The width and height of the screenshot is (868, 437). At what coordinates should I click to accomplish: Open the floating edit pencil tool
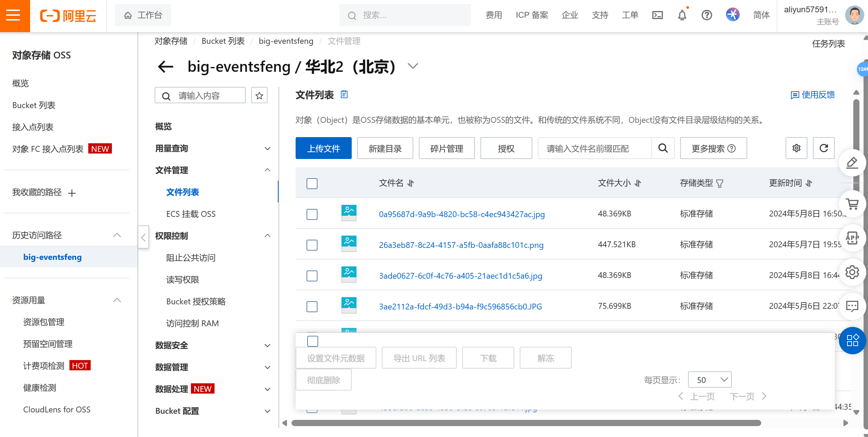click(x=852, y=163)
